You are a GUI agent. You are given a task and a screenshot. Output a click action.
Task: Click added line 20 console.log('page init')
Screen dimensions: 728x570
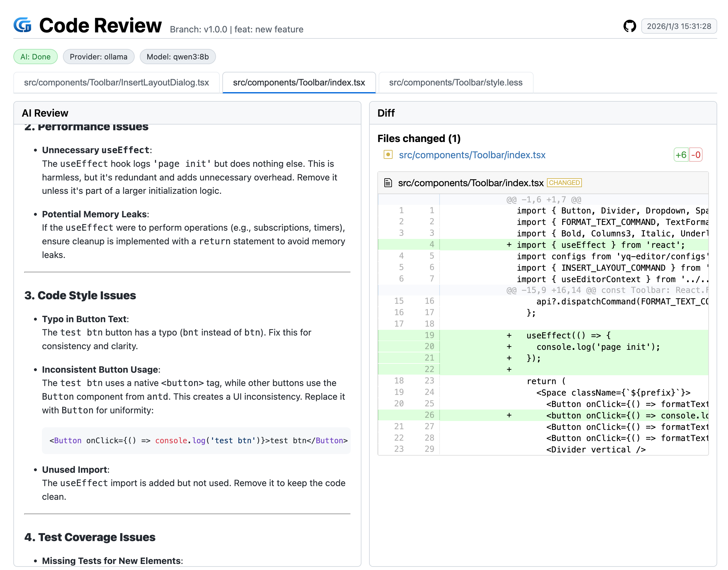tap(543, 347)
